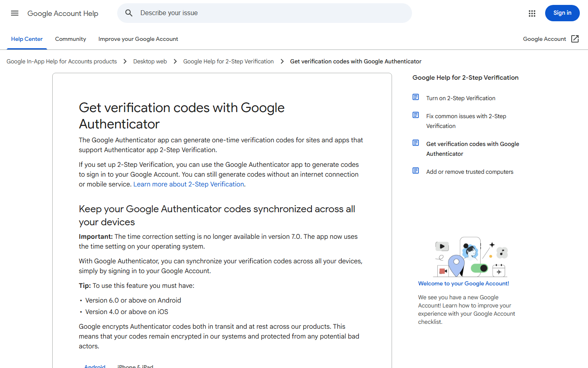Click breadcrumb chevron after Google Help for 2-Step Verification

[282, 61]
